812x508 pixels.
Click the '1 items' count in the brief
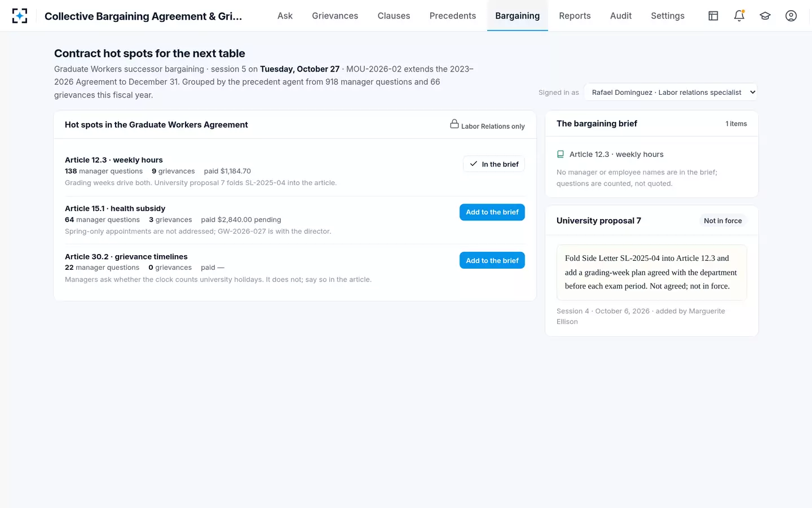(x=736, y=124)
